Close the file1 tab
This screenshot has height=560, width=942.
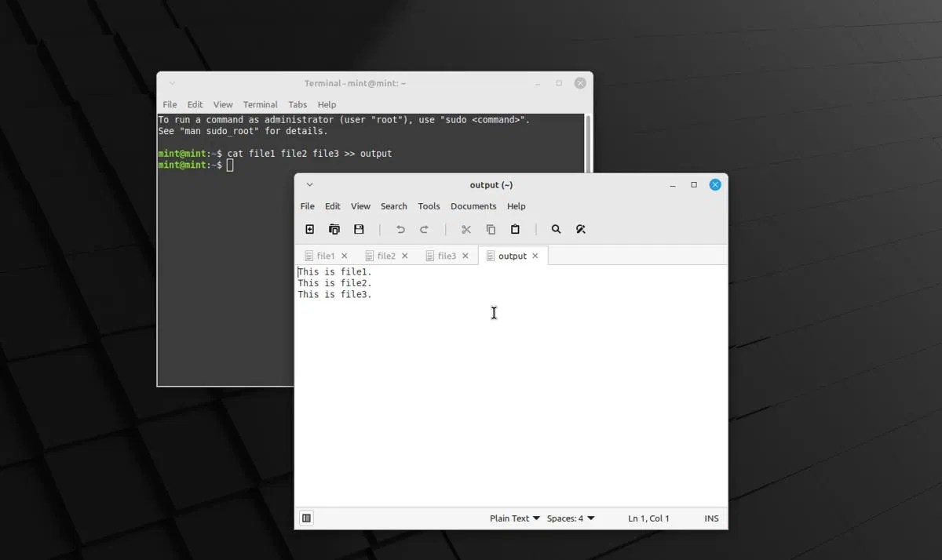[345, 255]
